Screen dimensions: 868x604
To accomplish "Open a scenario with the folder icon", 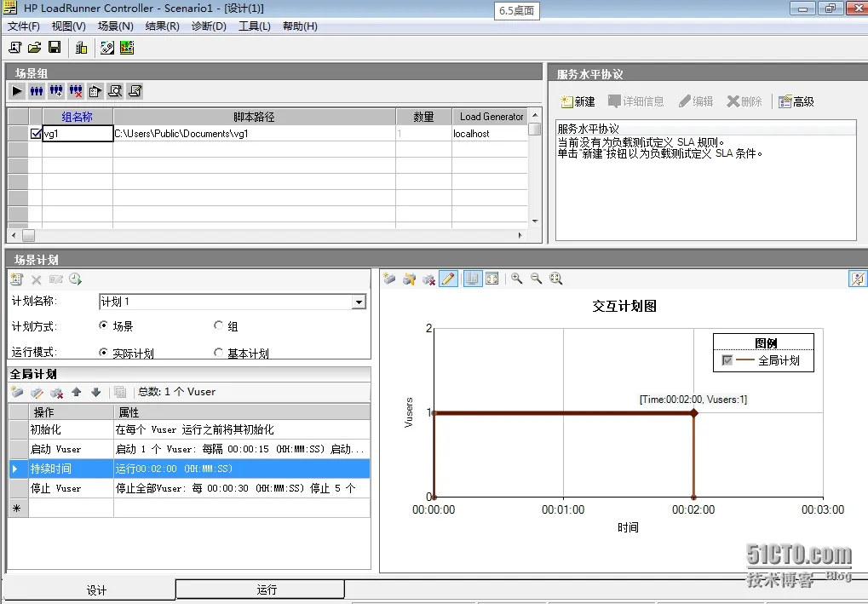I will point(35,48).
